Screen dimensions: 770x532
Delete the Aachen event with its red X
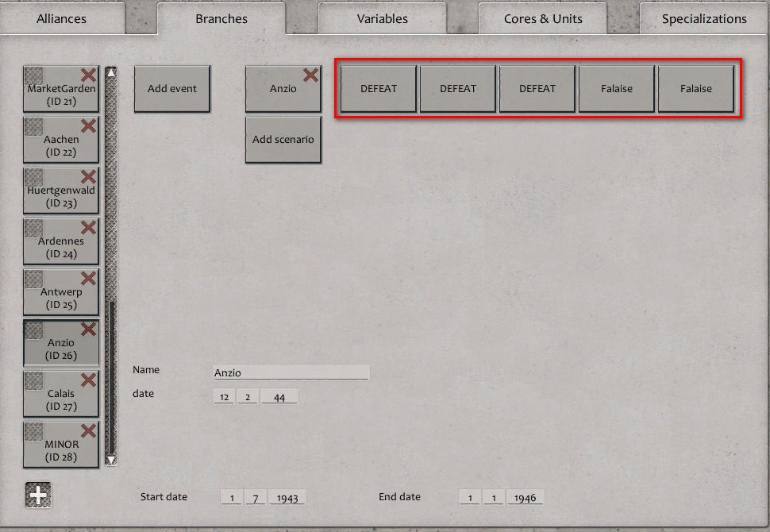(x=88, y=125)
